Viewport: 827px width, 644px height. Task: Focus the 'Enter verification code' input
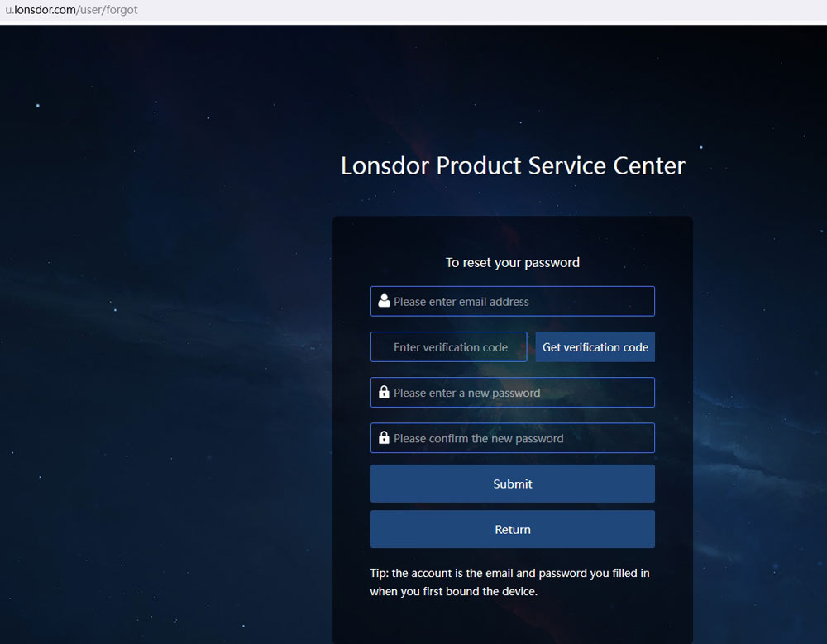pyautogui.click(x=451, y=347)
